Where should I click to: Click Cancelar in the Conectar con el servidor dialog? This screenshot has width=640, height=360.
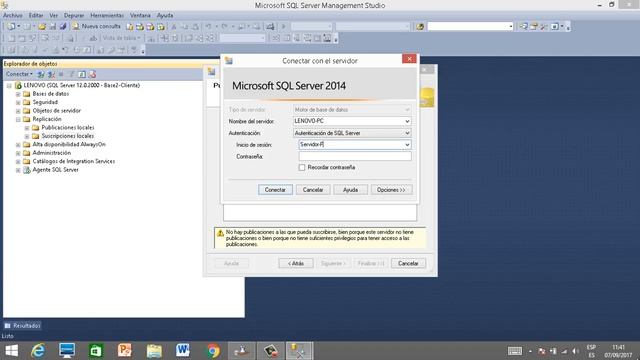pos(313,190)
